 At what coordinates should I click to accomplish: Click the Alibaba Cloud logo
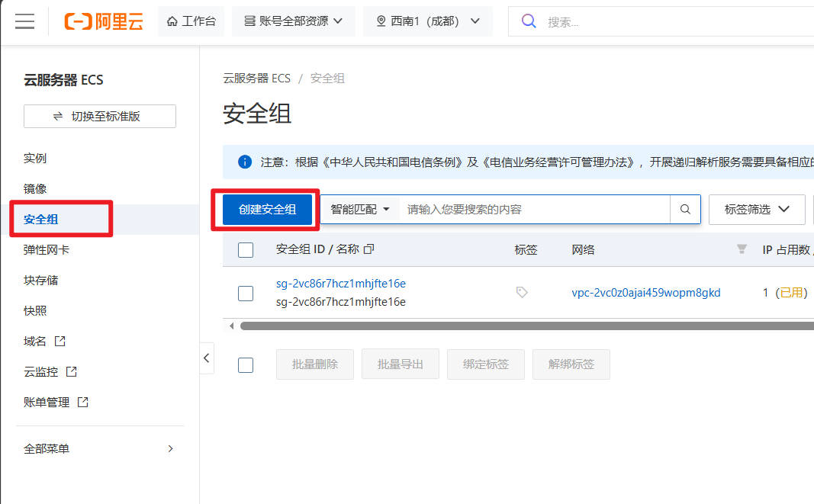pos(104,21)
